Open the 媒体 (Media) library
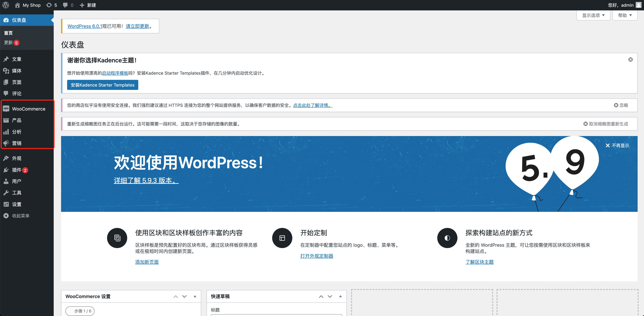The width and height of the screenshot is (644, 316). [17, 71]
